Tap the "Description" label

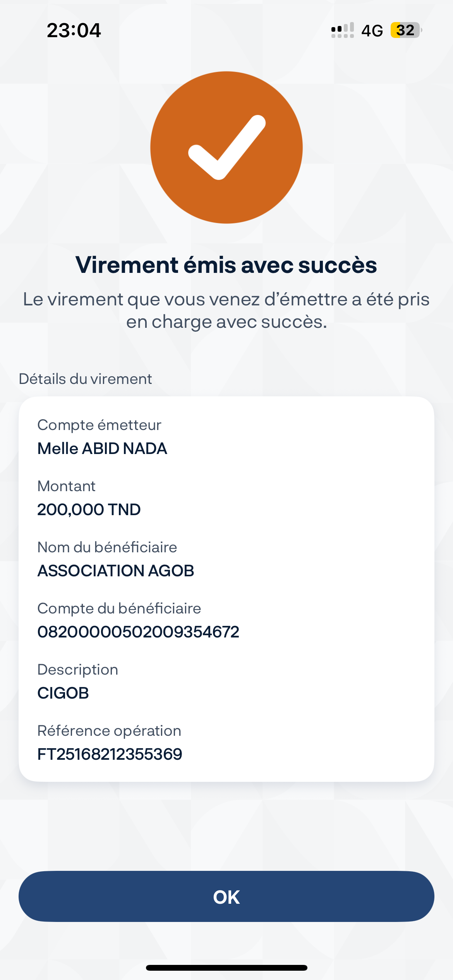click(x=77, y=670)
